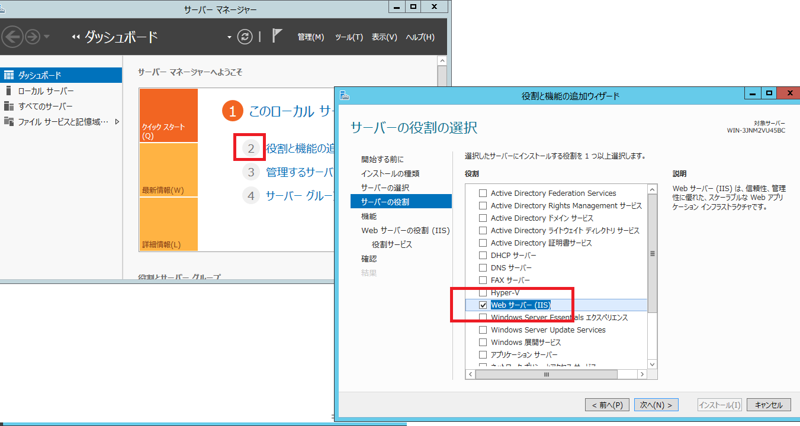Viewport: 800px width, 426px height.
Task: Open the ツール(T) menu
Action: click(x=348, y=37)
